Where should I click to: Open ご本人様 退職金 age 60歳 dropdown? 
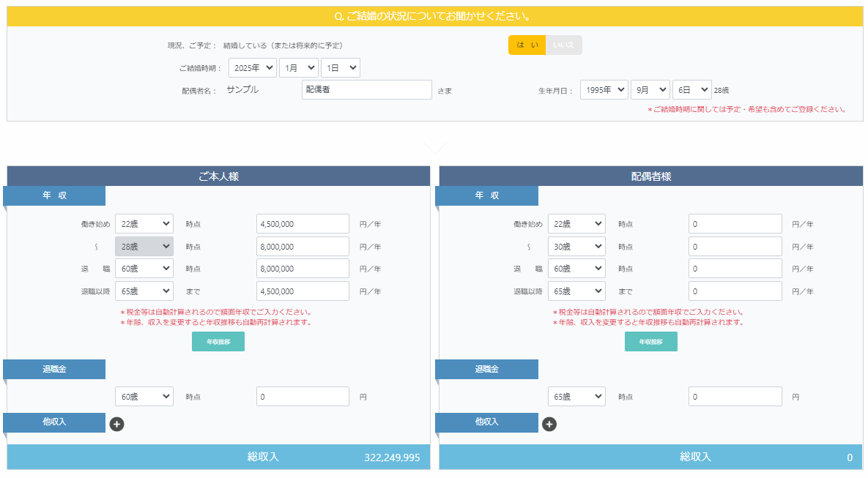(x=144, y=397)
